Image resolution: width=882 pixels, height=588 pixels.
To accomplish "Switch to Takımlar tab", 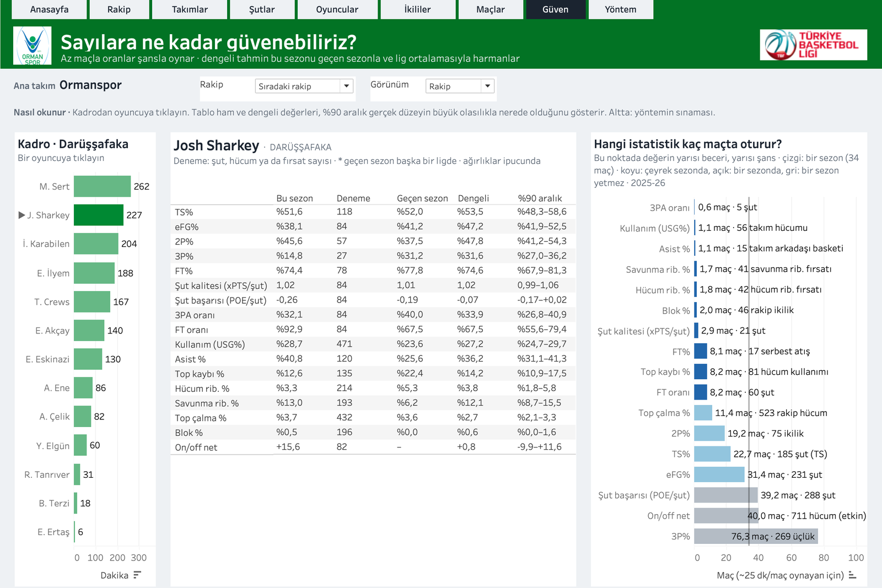I will (x=190, y=9).
